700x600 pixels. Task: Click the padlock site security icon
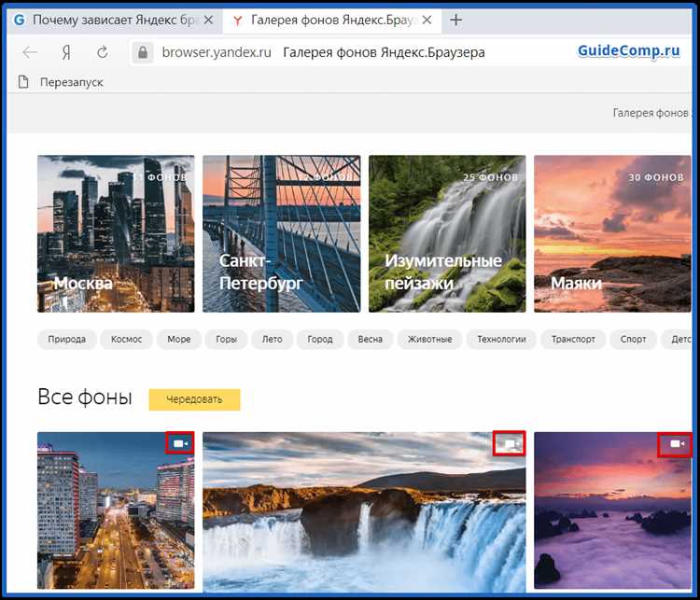click(143, 52)
